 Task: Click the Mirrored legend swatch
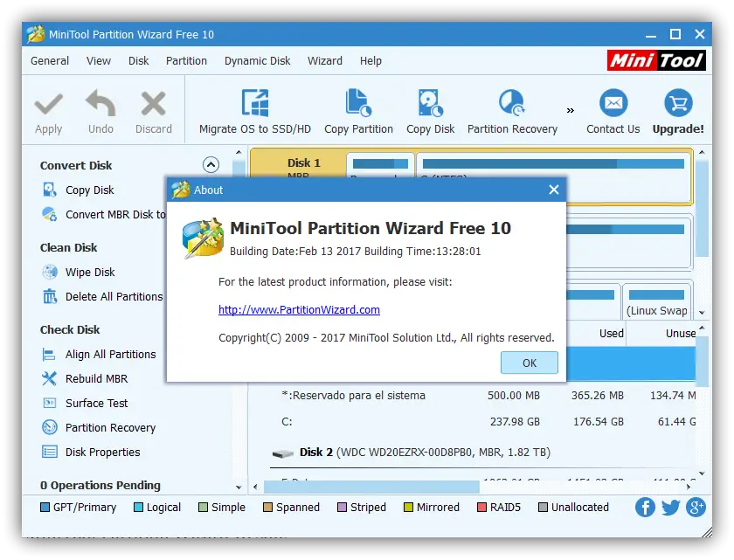click(x=408, y=507)
